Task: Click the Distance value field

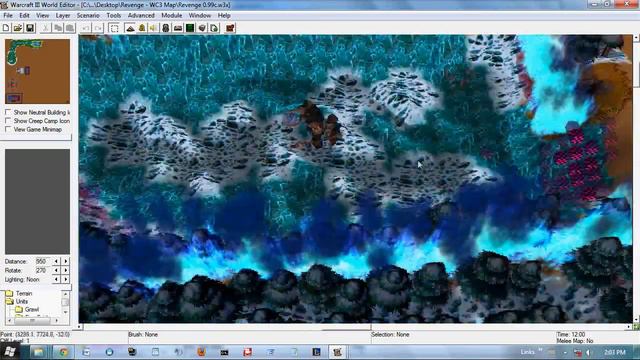Action: [42, 261]
